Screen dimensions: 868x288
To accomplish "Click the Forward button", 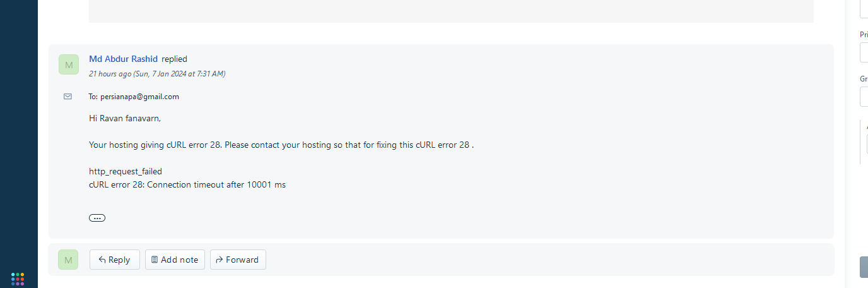I will [x=238, y=260].
